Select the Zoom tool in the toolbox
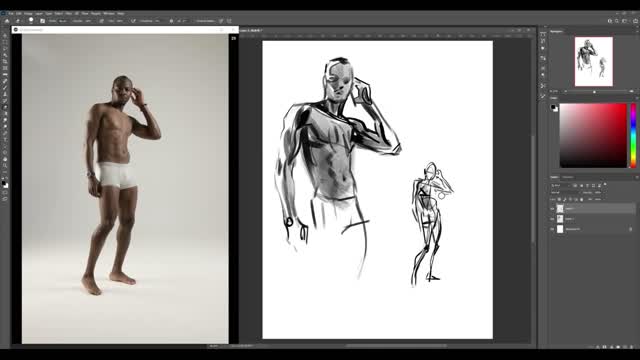Image resolution: width=640 pixels, height=360 pixels. coord(5,166)
